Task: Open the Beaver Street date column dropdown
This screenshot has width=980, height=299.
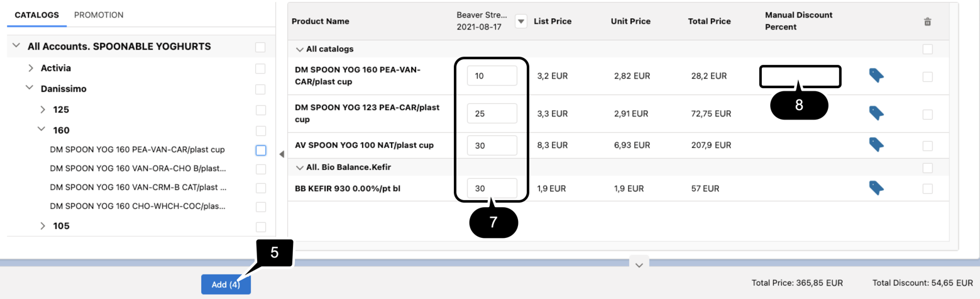Action: coord(520,21)
